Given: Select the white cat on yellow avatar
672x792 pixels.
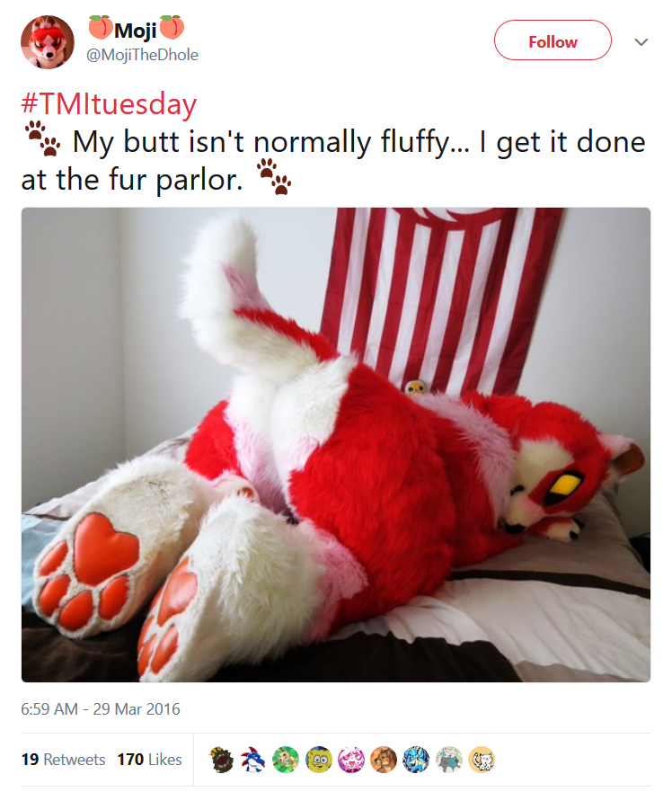Looking at the screenshot, I should pyautogui.click(x=482, y=760).
